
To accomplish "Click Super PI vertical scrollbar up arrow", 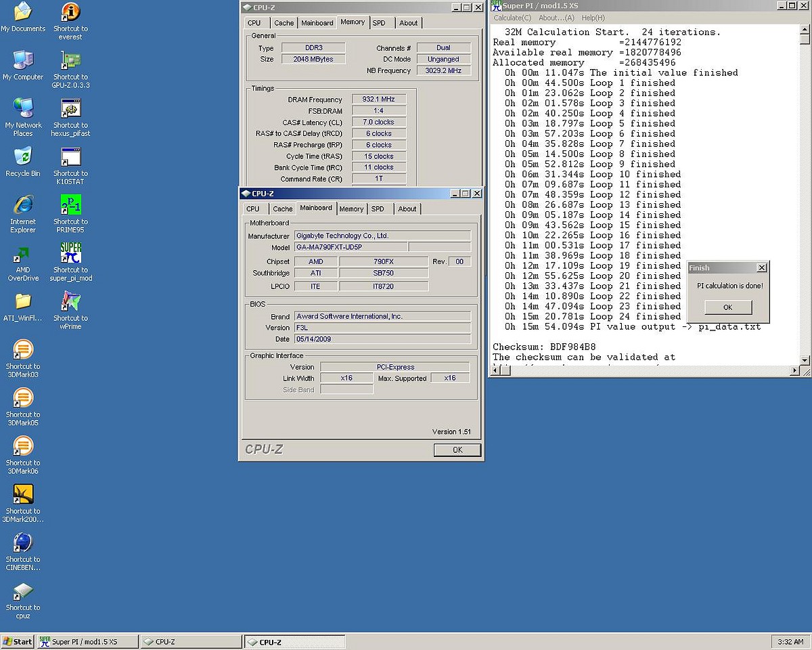I will [x=805, y=29].
